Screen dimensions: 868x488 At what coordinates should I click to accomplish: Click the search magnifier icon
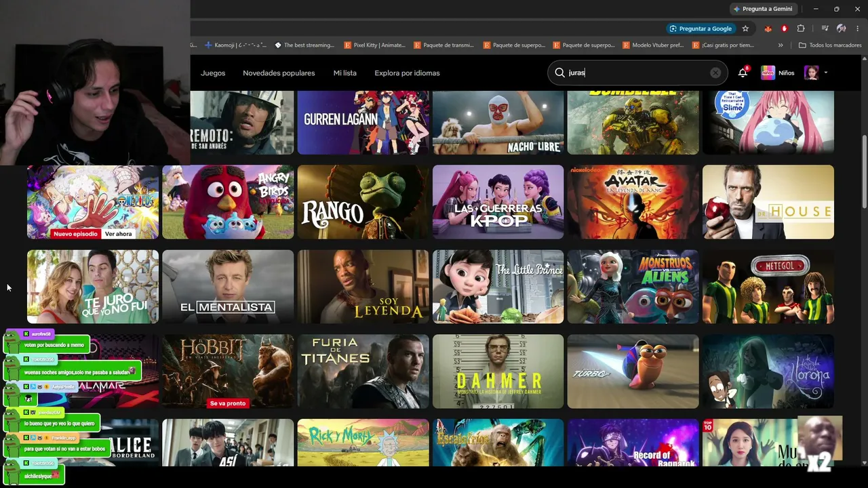(559, 73)
